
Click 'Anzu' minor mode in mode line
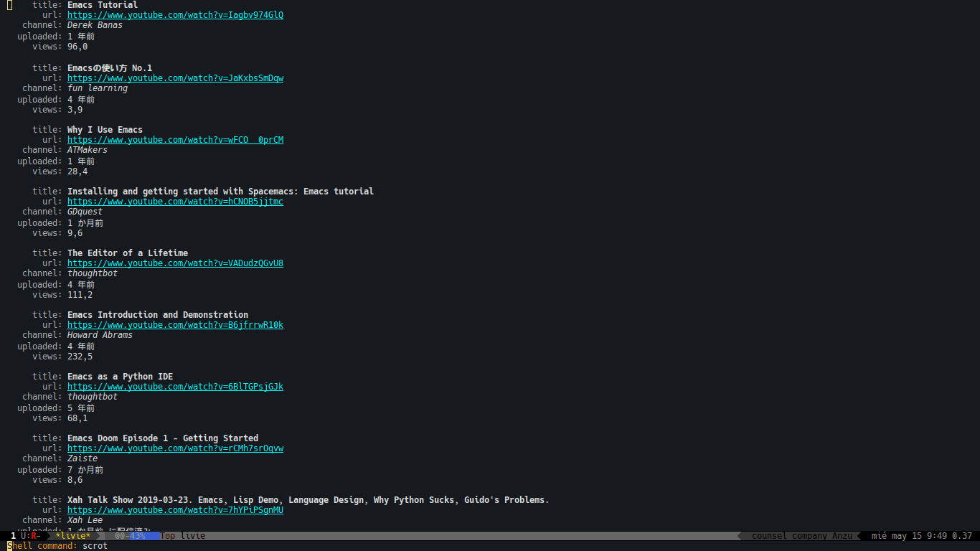tap(842, 536)
